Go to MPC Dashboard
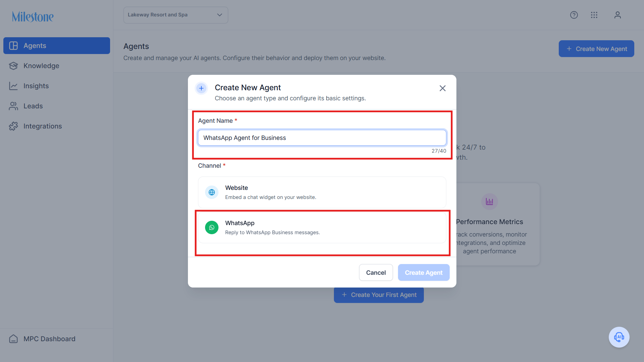644x362 pixels. click(x=57, y=339)
